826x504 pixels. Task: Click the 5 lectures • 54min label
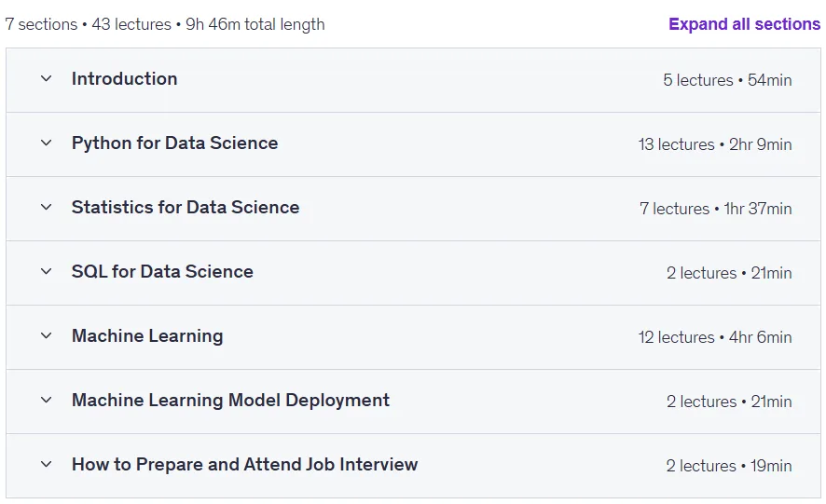727,80
